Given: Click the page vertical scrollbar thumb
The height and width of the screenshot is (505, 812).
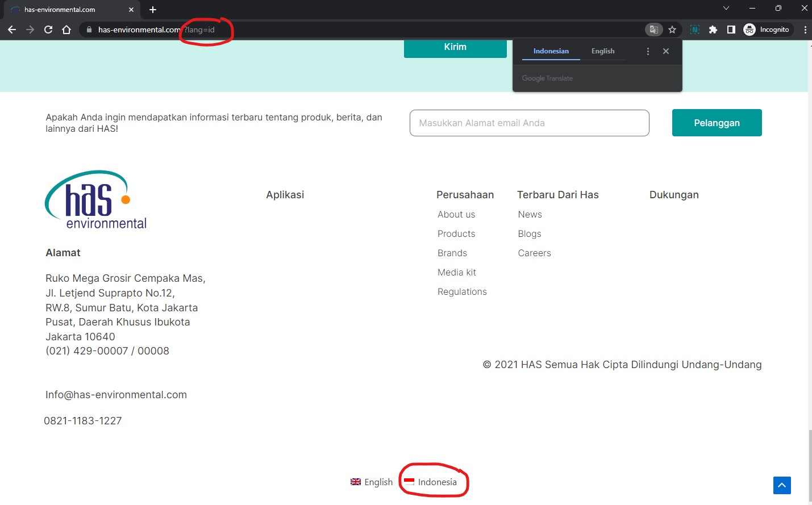Looking at the screenshot, I should coord(810,466).
